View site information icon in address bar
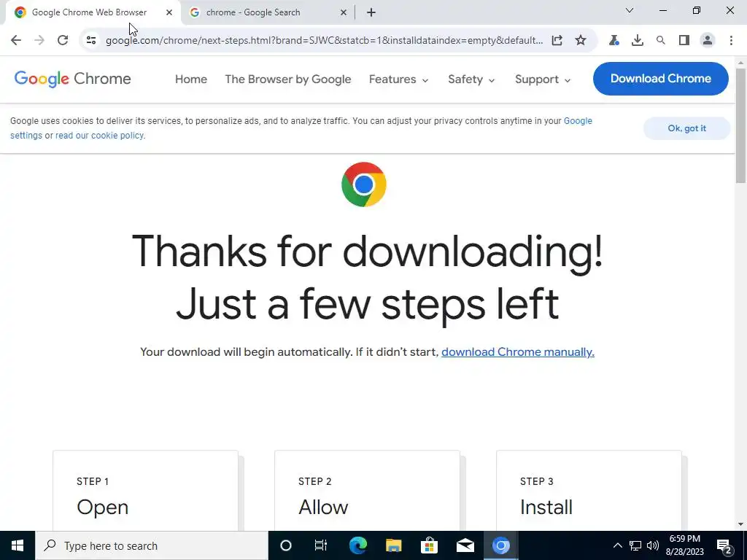This screenshot has height=560, width=747. pyautogui.click(x=90, y=41)
